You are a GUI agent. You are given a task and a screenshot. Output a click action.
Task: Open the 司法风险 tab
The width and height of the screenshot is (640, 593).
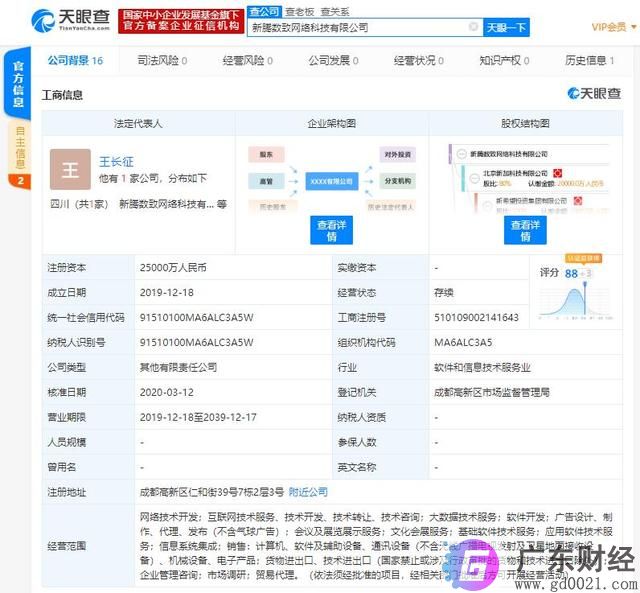click(x=162, y=61)
